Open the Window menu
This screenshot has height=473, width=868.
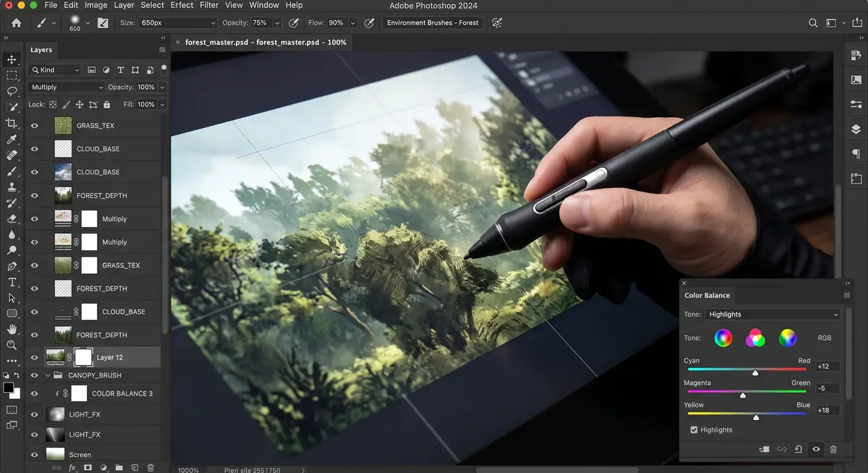pyautogui.click(x=264, y=5)
